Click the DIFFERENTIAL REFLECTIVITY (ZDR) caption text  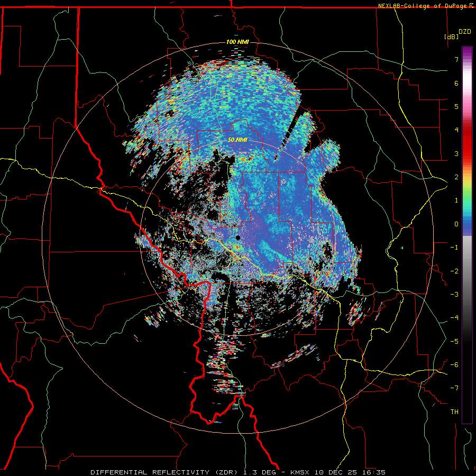(x=165, y=472)
